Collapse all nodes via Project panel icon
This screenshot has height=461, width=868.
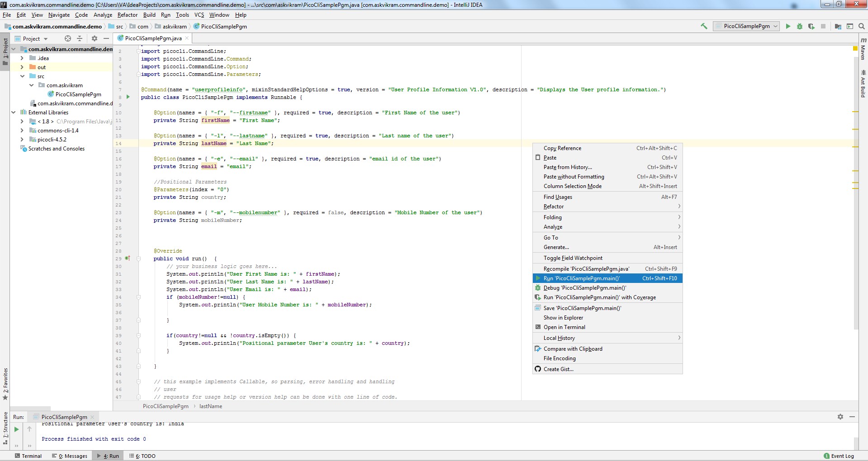click(79, 38)
